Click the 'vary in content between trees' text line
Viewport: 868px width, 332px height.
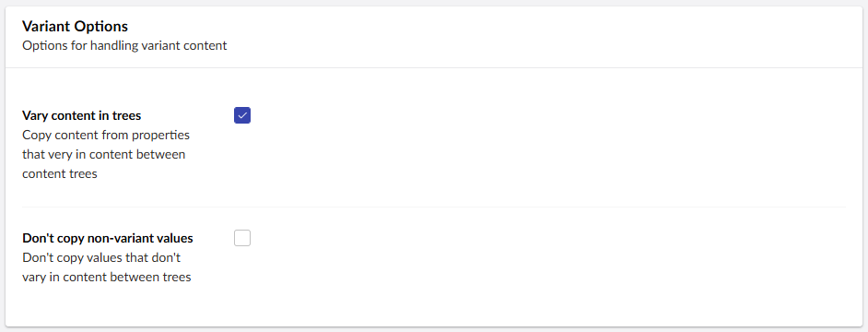coord(106,278)
